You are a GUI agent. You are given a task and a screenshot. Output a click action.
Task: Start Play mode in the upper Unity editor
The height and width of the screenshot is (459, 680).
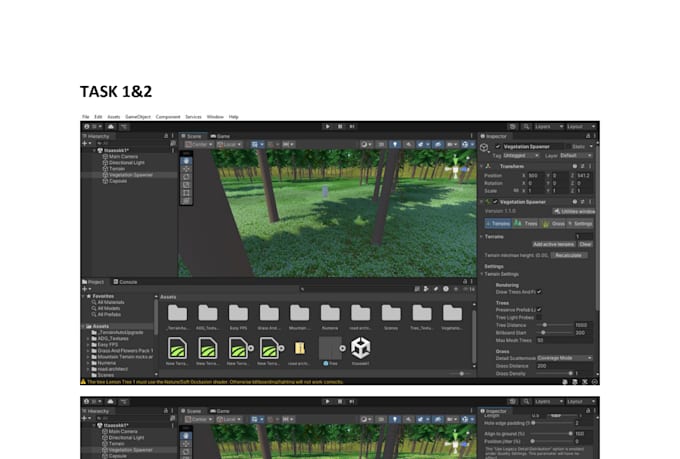pos(327,127)
